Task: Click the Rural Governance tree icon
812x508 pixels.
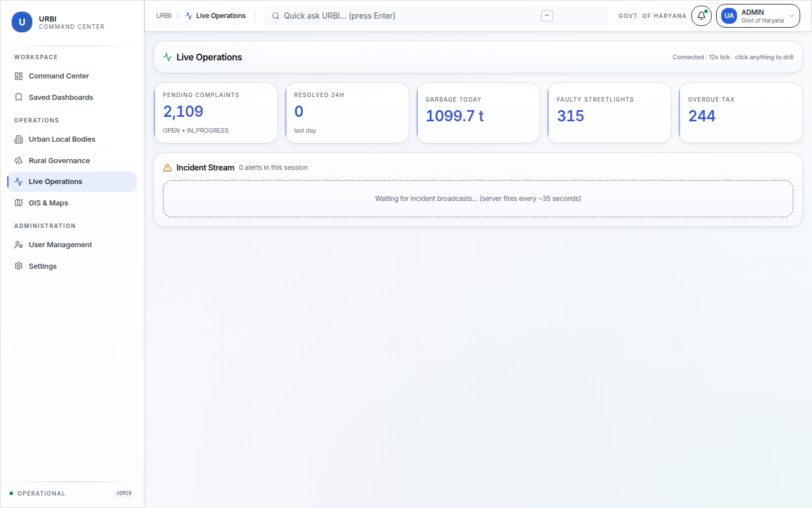Action: [x=19, y=161]
